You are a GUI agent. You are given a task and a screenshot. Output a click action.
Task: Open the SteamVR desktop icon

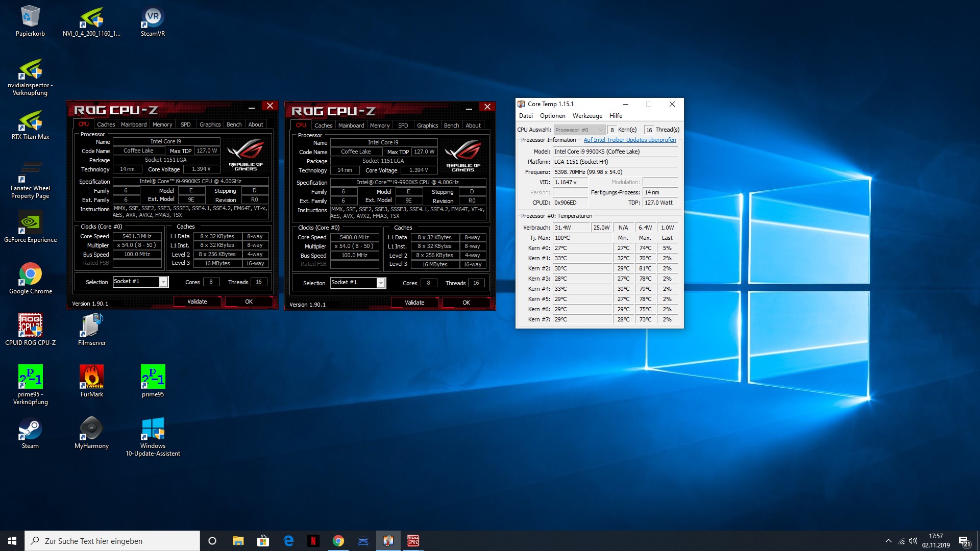click(153, 18)
